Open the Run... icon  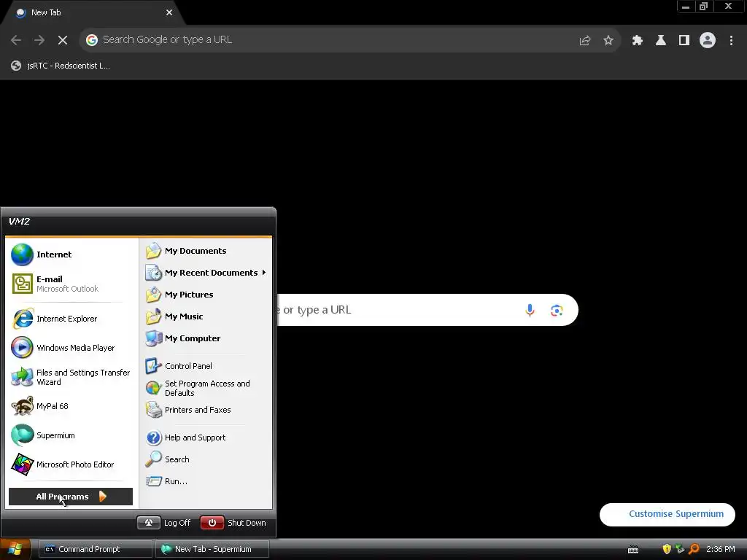click(153, 481)
